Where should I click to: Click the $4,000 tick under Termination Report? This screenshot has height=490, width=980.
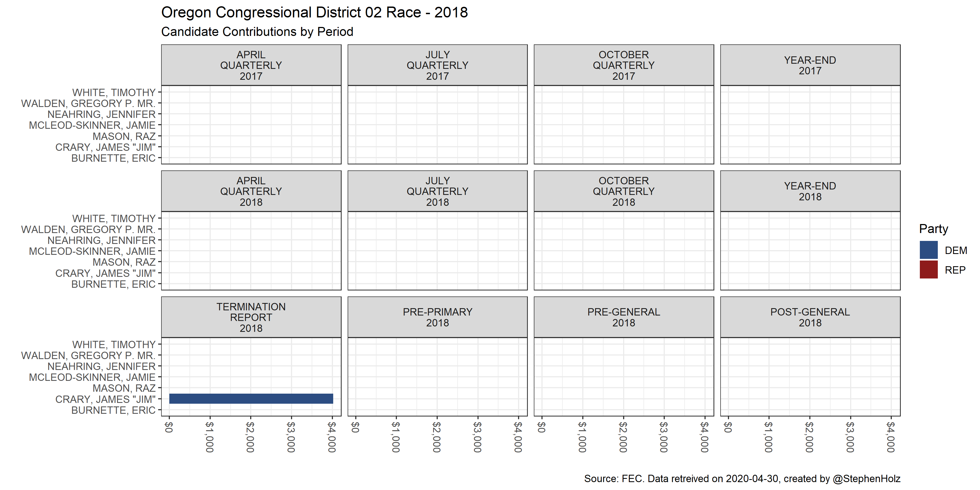pyautogui.click(x=332, y=437)
